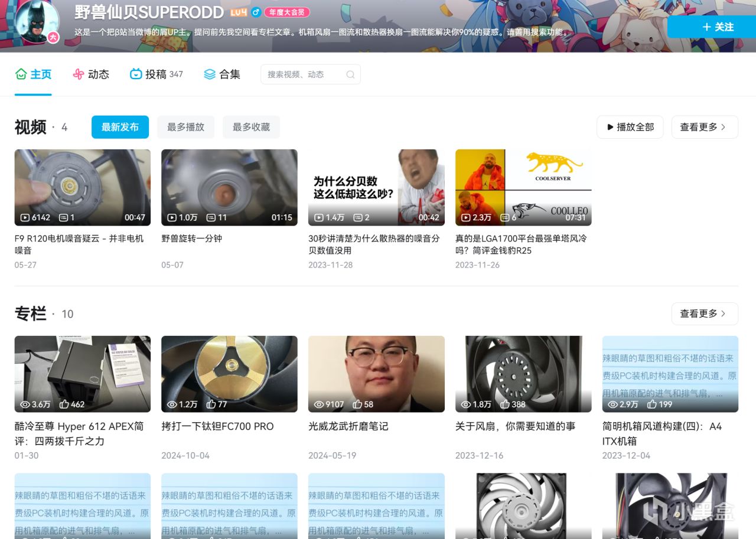756x539 pixels.
Task: Open the COOLSERVER COOLLEO video thumbnail
Action: click(x=523, y=187)
